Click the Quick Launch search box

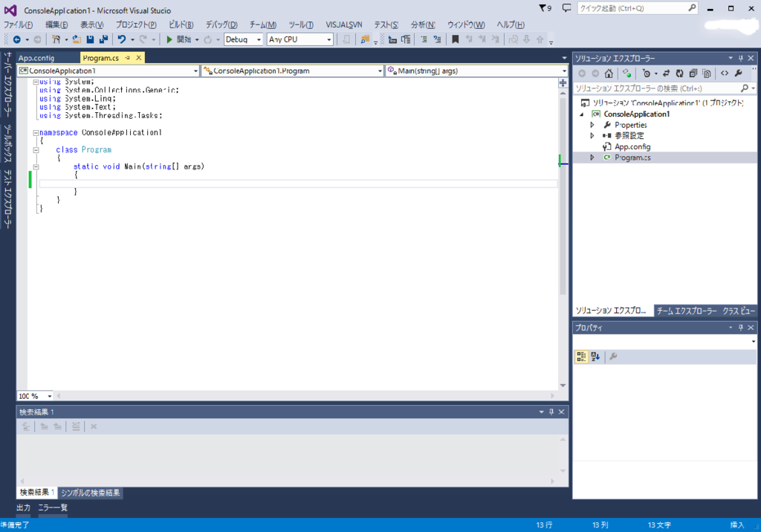[638, 7]
